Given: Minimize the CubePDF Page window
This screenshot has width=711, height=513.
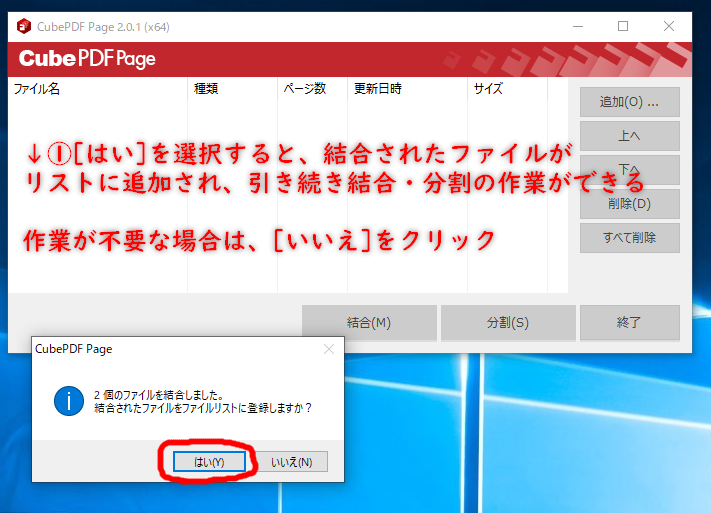Looking at the screenshot, I should (578, 26).
